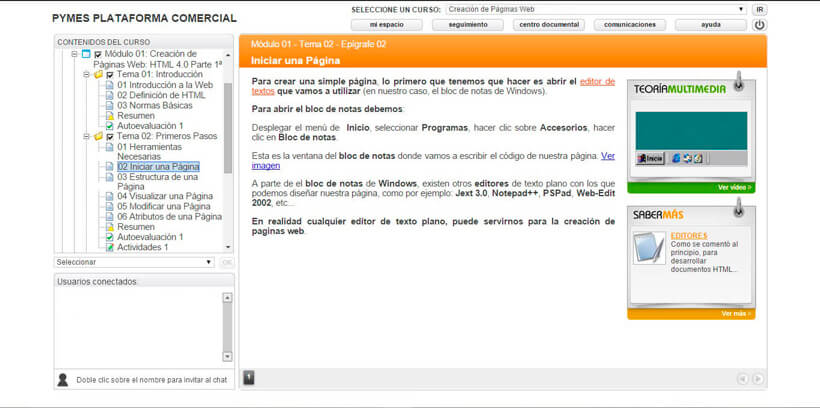Open the Seleccionar dropdown below the course tree
820x408 pixels.
[134, 262]
